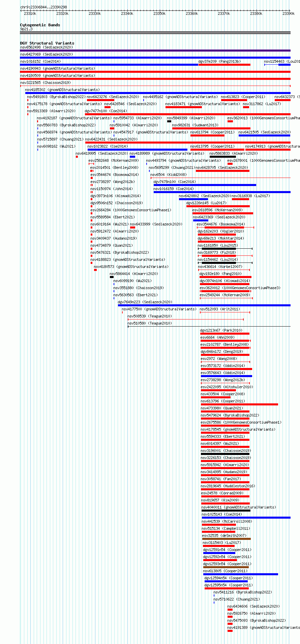
Task: Click esv3576643 (Uddin2014) label
Action: click(x=223, y=373)
